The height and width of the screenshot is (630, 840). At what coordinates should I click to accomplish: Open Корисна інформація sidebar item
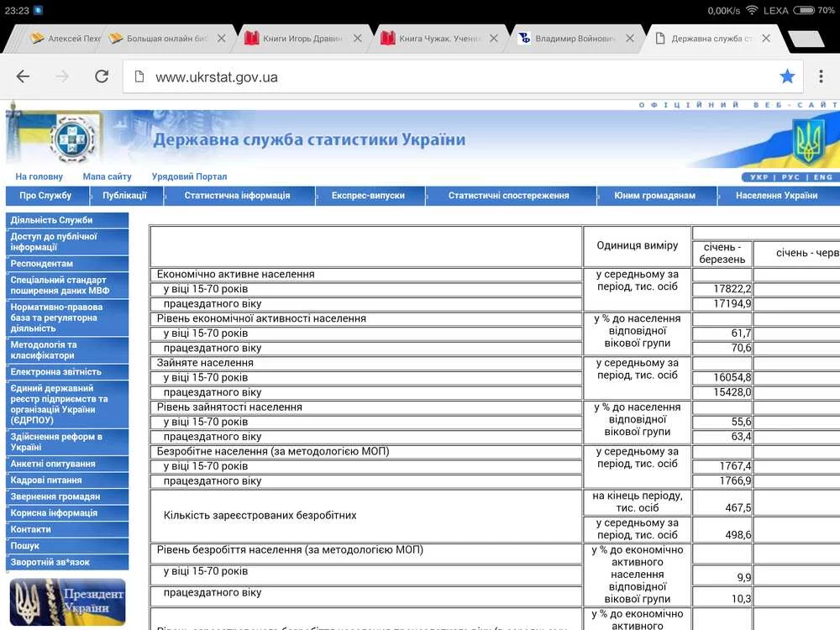click(67, 513)
